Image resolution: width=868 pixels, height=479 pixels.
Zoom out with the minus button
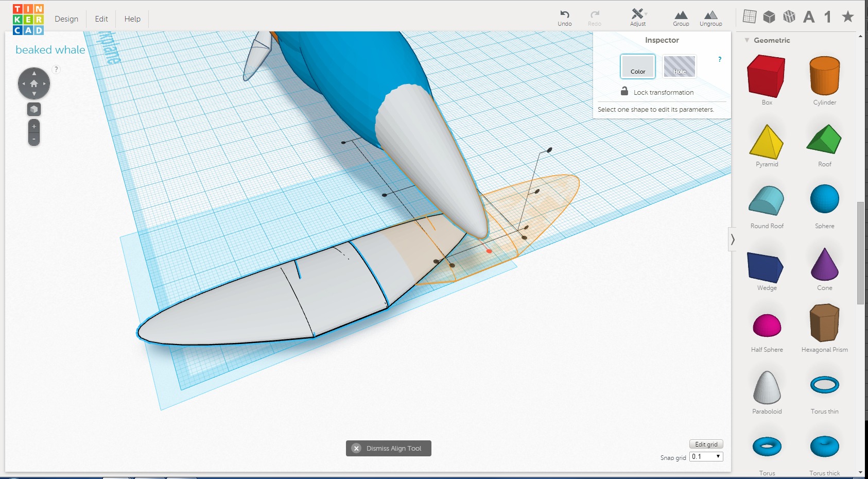(x=34, y=139)
